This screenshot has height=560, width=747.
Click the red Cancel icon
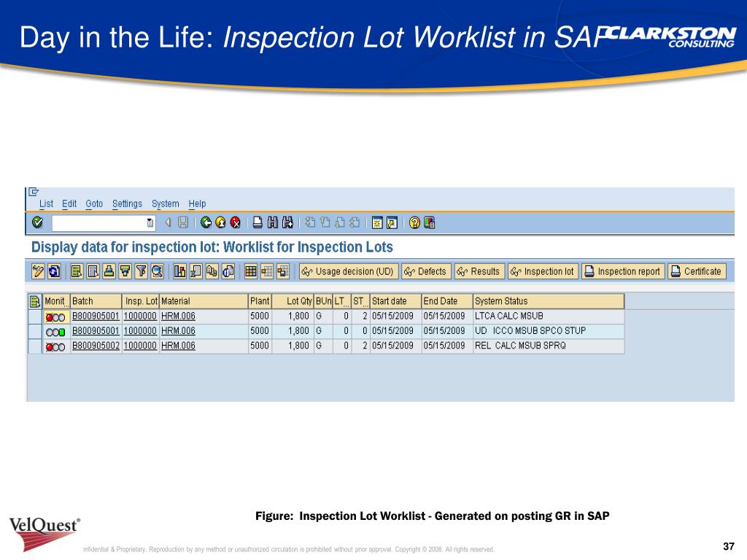pos(236,222)
